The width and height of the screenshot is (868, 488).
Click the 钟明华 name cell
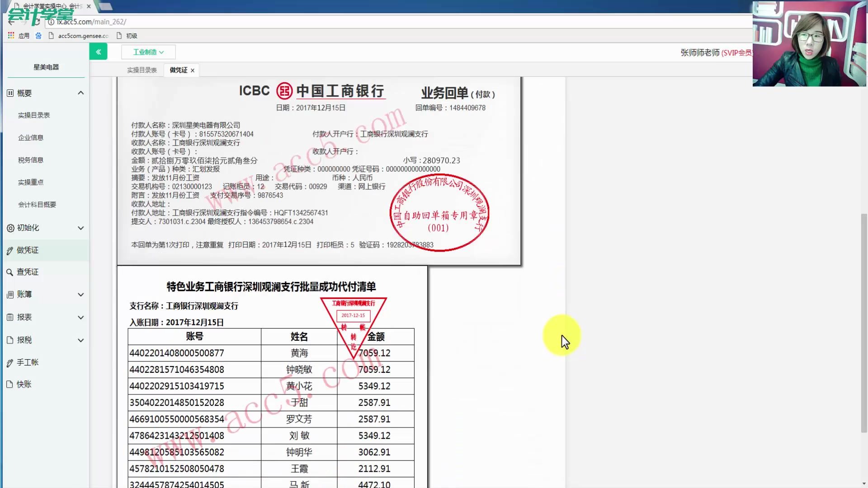click(299, 452)
